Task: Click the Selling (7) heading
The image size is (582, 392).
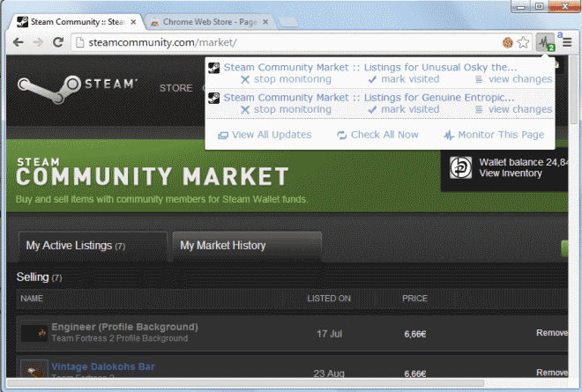Action: pos(39,277)
